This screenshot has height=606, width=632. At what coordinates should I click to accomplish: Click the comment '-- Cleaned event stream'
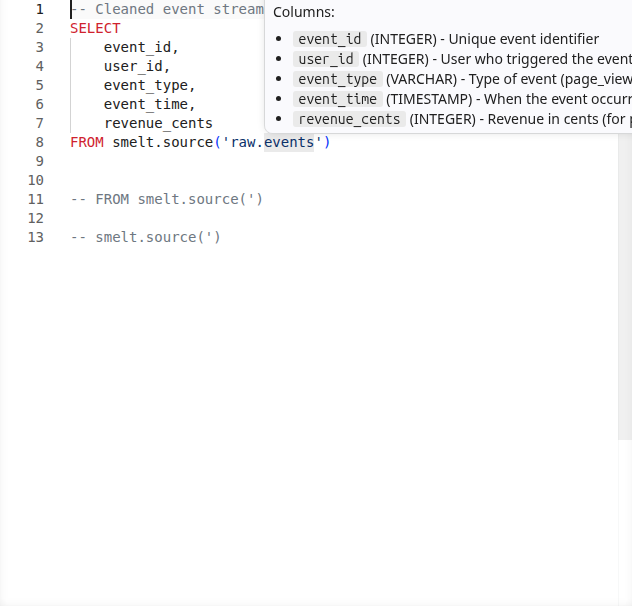(x=167, y=9)
